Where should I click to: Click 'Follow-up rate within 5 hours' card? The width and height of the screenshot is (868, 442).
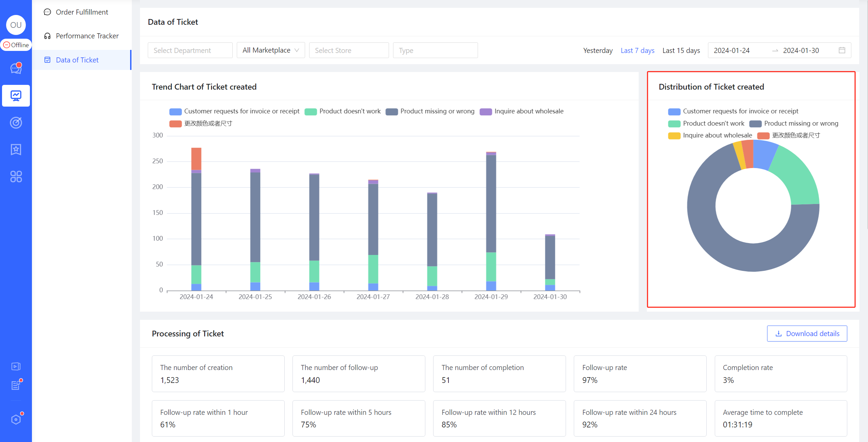(x=359, y=418)
